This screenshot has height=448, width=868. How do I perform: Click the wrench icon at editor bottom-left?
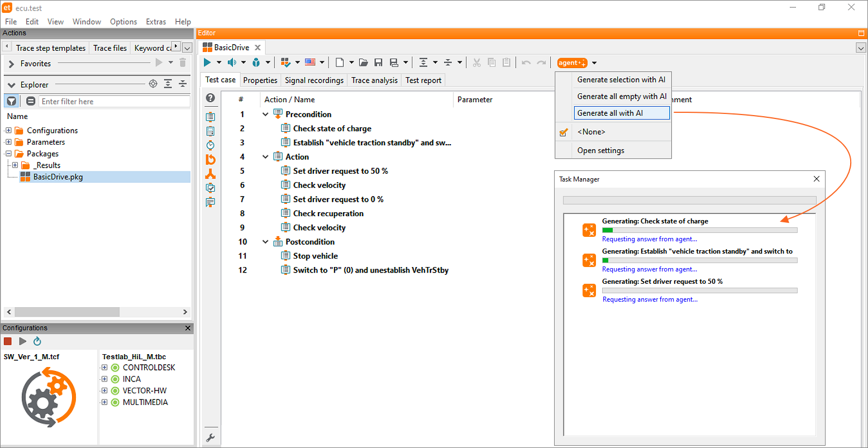[x=211, y=438]
